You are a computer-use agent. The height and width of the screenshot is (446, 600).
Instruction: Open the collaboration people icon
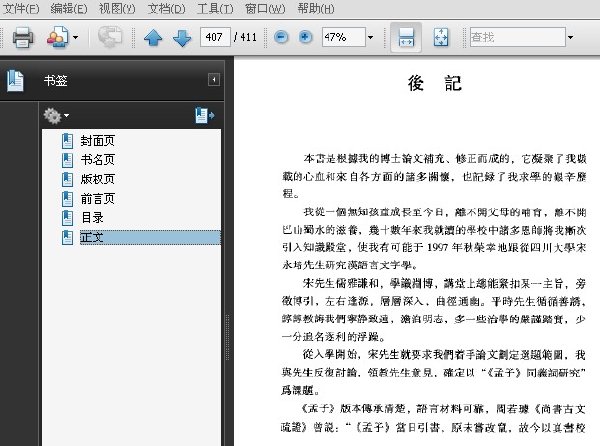coord(57,37)
